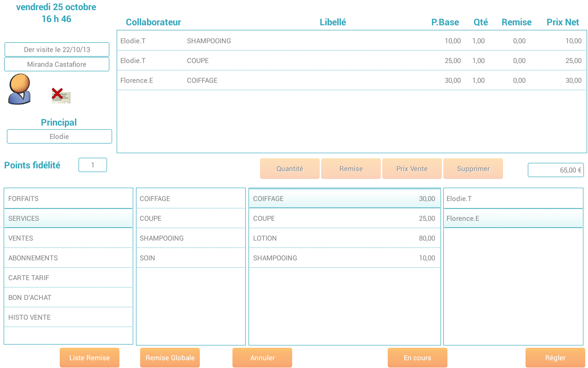Click the crossed-out card icon
Screen dimensions: 588x368
point(61,96)
